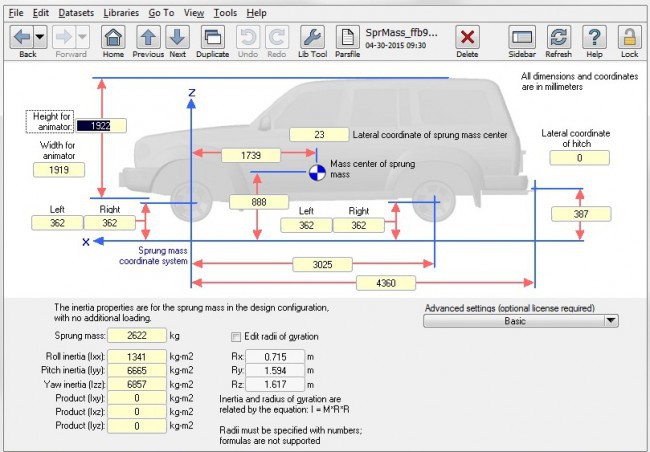Image resolution: width=650 pixels, height=452 pixels.
Task: Open the Datasets menu
Action: [76, 13]
